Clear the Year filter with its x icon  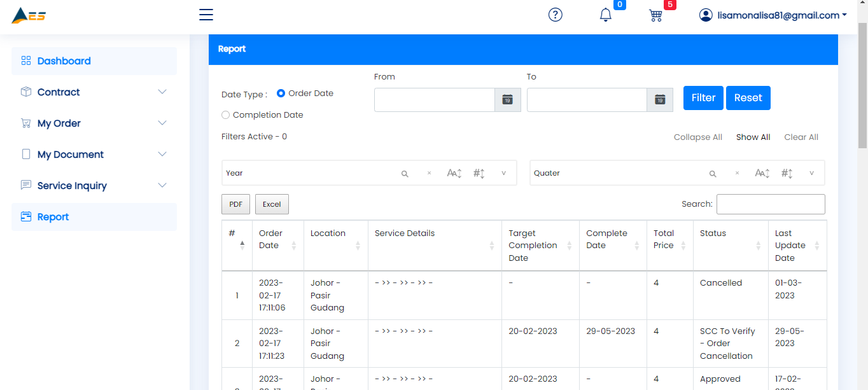click(429, 173)
